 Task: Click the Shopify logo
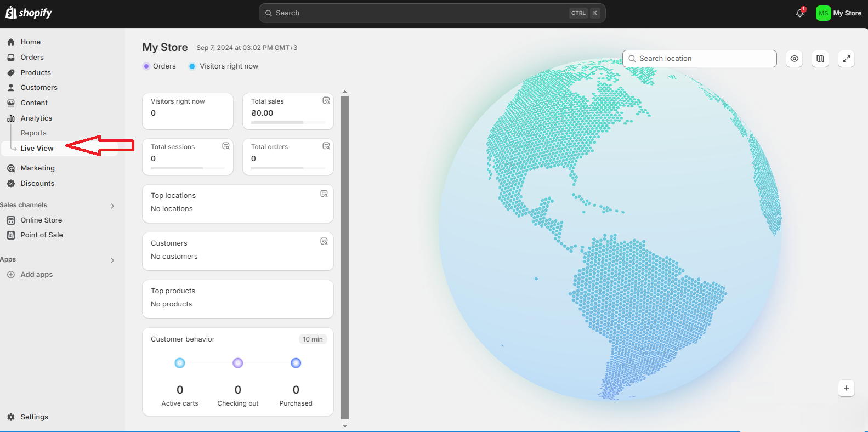tap(29, 13)
